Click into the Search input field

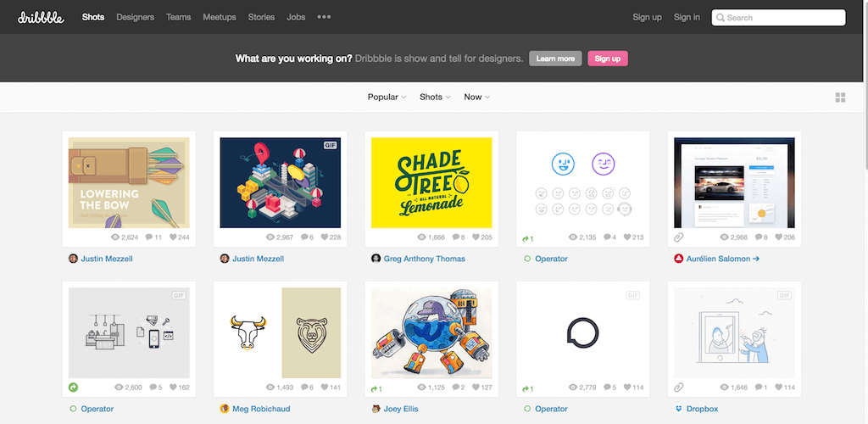[778, 18]
